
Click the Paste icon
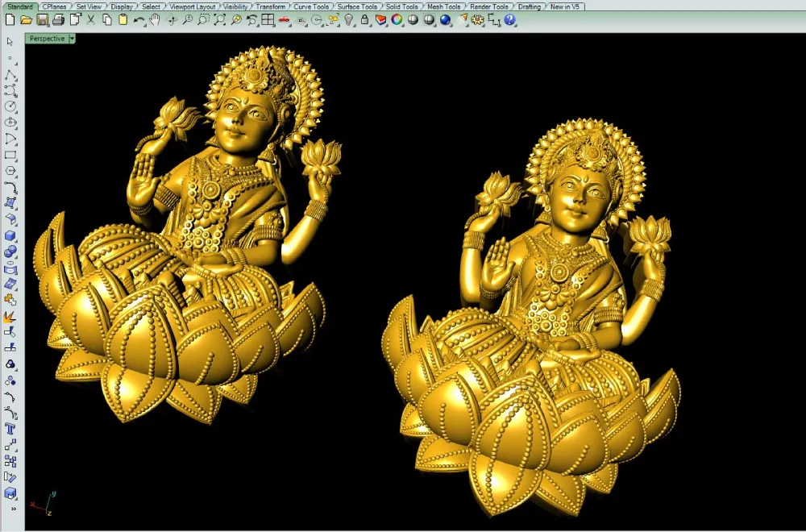tap(123, 20)
